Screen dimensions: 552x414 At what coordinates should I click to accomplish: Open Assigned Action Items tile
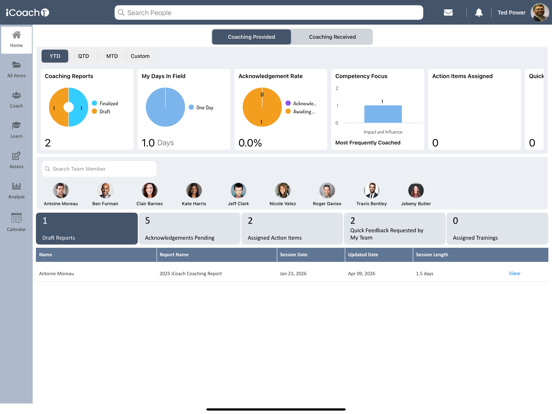(292, 228)
